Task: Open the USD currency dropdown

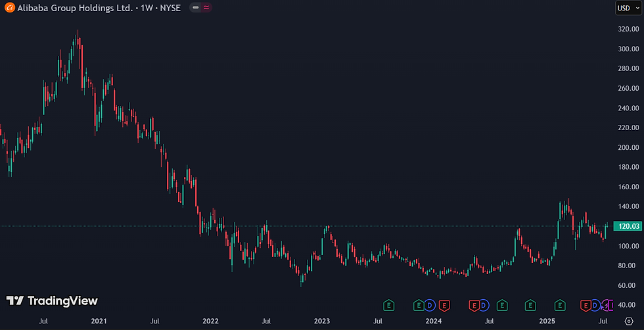Action: [x=628, y=9]
